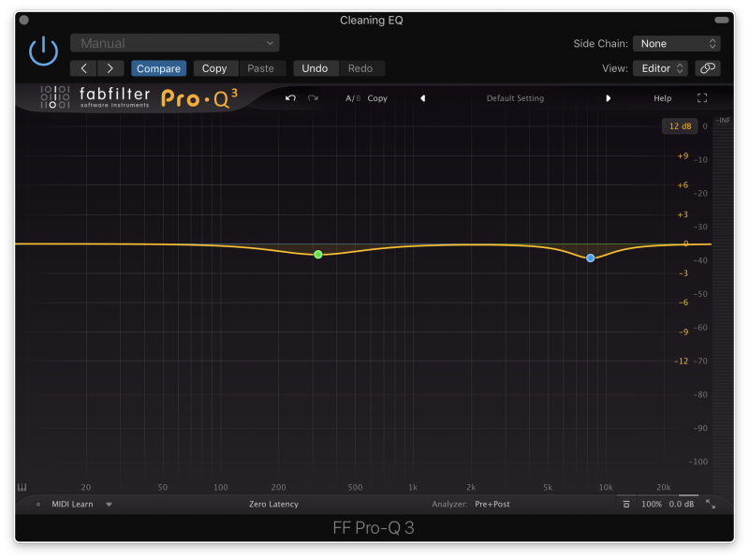Screen dimensions: 749x560
Task: Select the blue EQ band node
Action: (x=591, y=258)
